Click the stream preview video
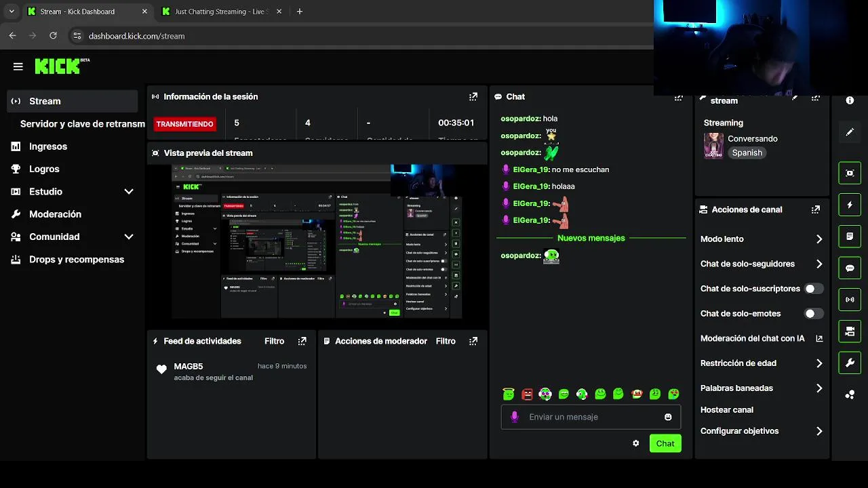 click(x=316, y=241)
